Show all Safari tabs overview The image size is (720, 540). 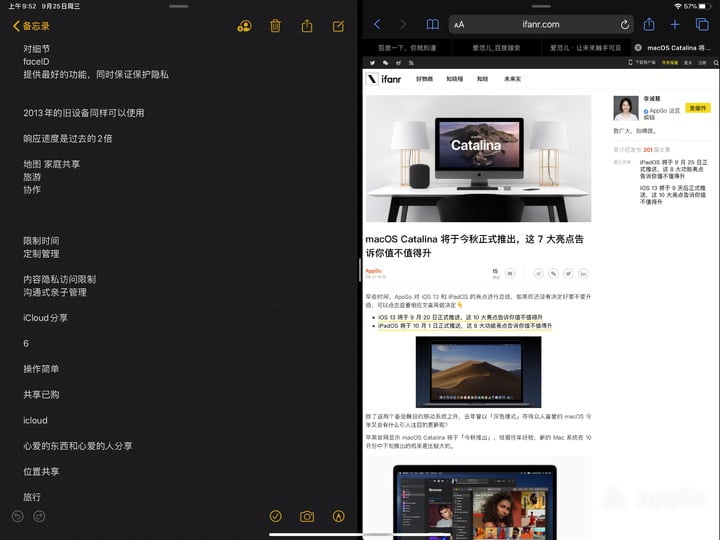702,24
